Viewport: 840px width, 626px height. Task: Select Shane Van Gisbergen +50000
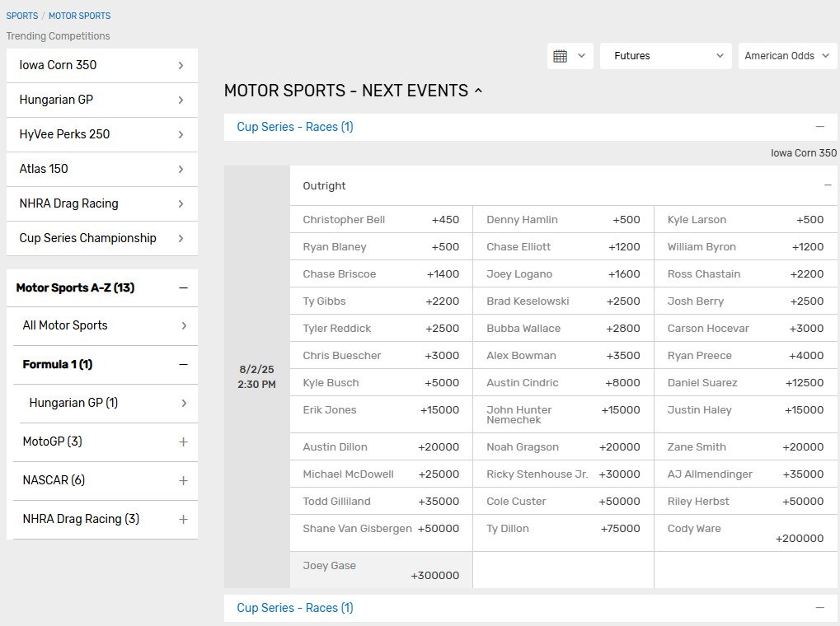pyautogui.click(x=381, y=534)
